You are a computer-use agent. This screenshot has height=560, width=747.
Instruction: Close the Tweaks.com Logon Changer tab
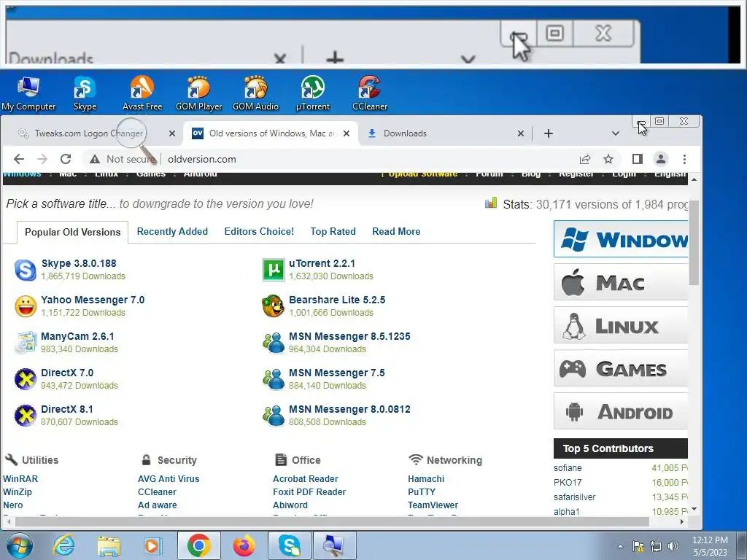(x=172, y=134)
